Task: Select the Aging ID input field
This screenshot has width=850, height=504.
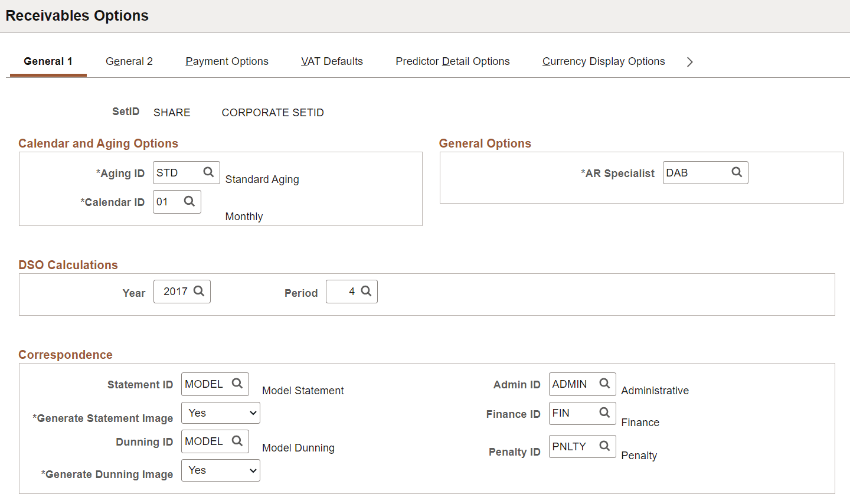Action: pos(187,172)
